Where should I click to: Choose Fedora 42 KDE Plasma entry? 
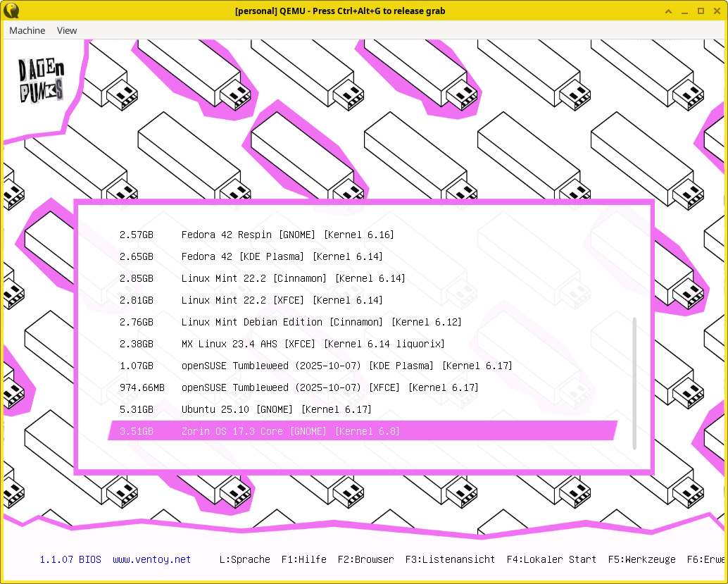282,256
